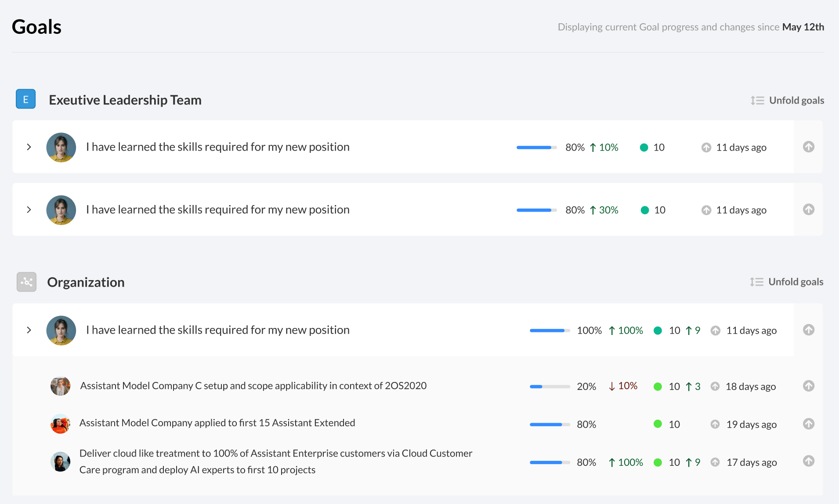Click the owner avatar on the ↑30% goal row
839x504 pixels.
coord(61,210)
